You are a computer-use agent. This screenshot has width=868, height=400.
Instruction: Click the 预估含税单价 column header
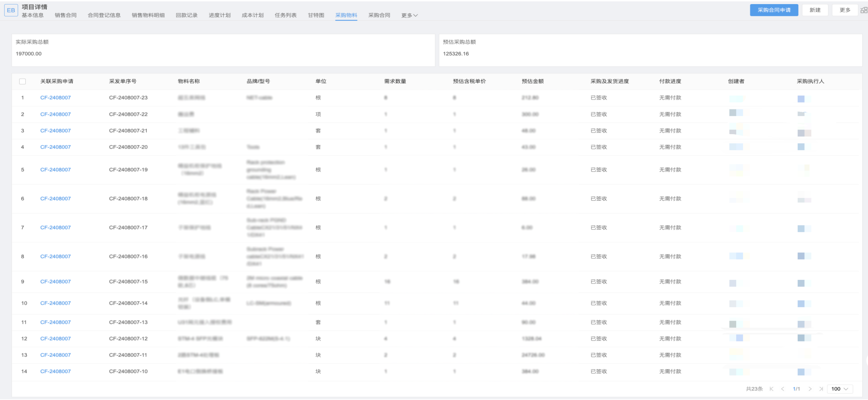[470, 81]
